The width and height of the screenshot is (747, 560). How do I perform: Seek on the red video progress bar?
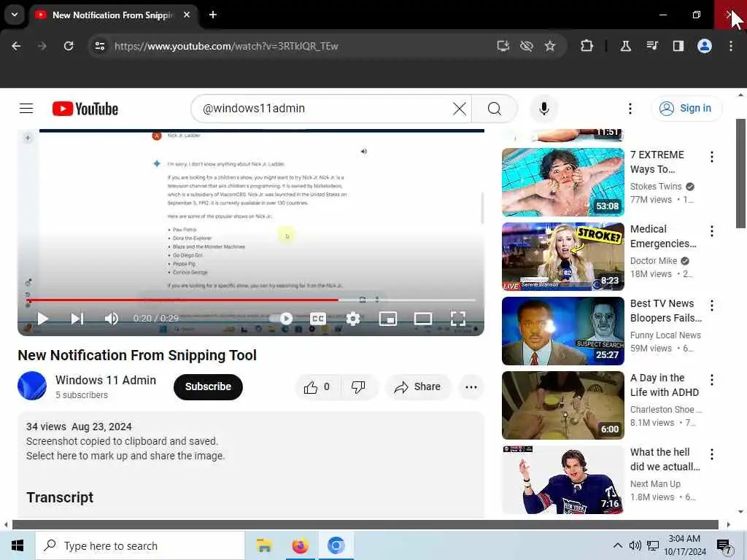click(251, 300)
